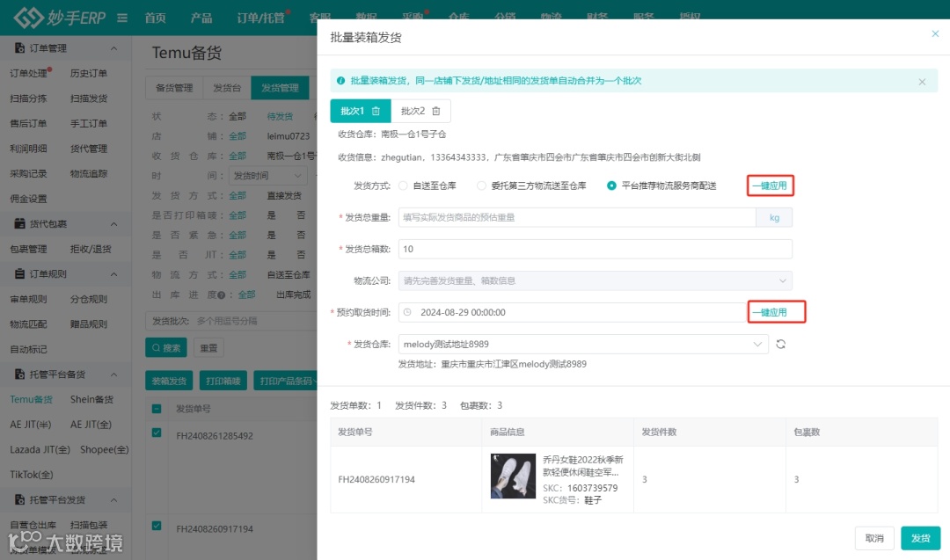This screenshot has height=560, width=950.
Task: Click the 托管平台发货 section icon
Action: point(19,499)
